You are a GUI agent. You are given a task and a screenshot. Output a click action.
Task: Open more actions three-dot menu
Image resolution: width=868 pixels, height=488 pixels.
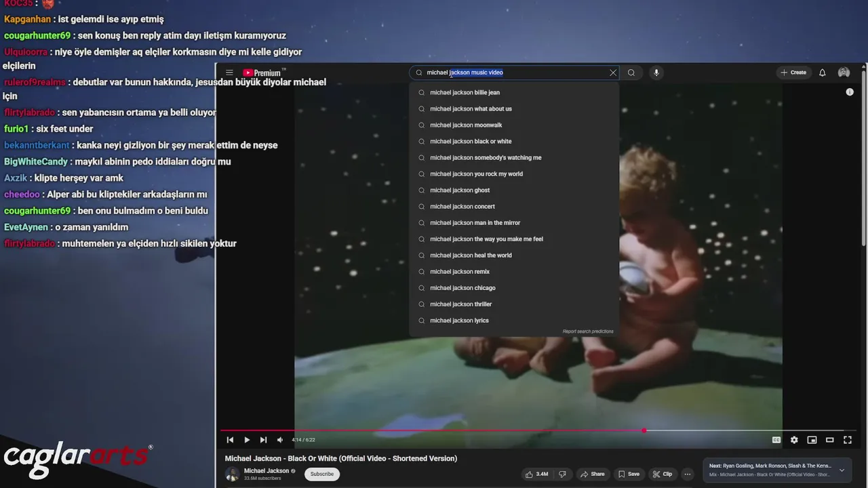(688, 474)
